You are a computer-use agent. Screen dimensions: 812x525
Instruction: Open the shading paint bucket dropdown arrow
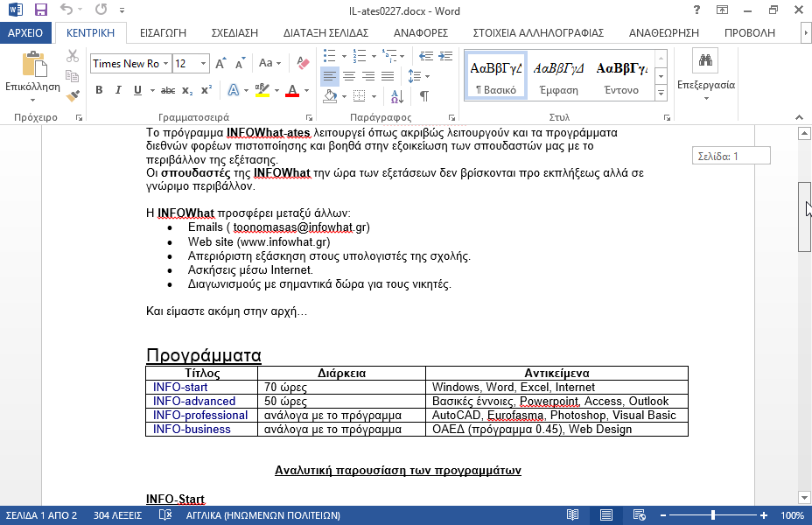[344, 96]
